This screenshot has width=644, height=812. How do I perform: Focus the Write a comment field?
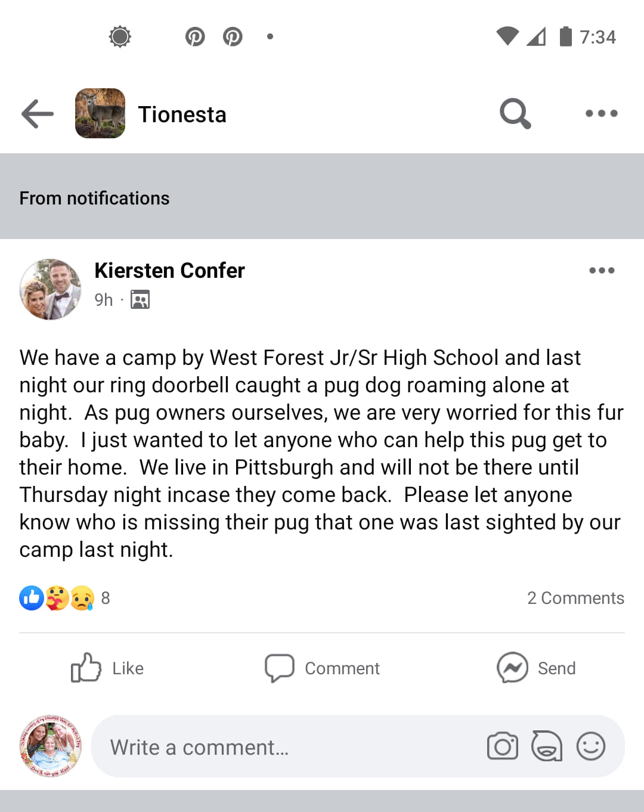[x=286, y=747]
